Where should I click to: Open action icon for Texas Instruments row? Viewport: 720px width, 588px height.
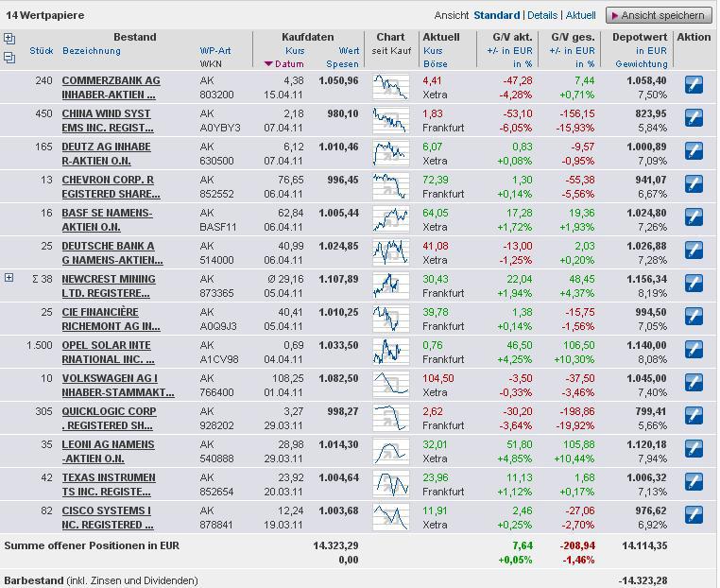(694, 482)
